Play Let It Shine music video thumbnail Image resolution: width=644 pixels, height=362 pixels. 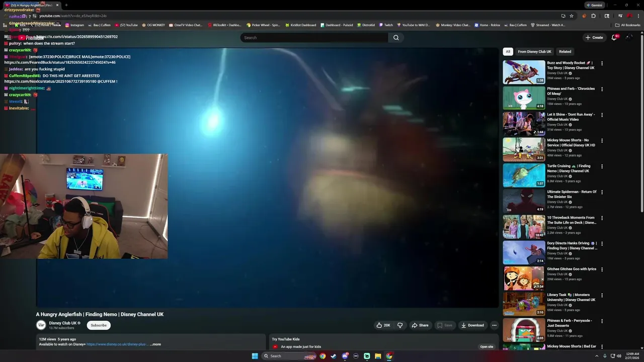click(x=524, y=124)
